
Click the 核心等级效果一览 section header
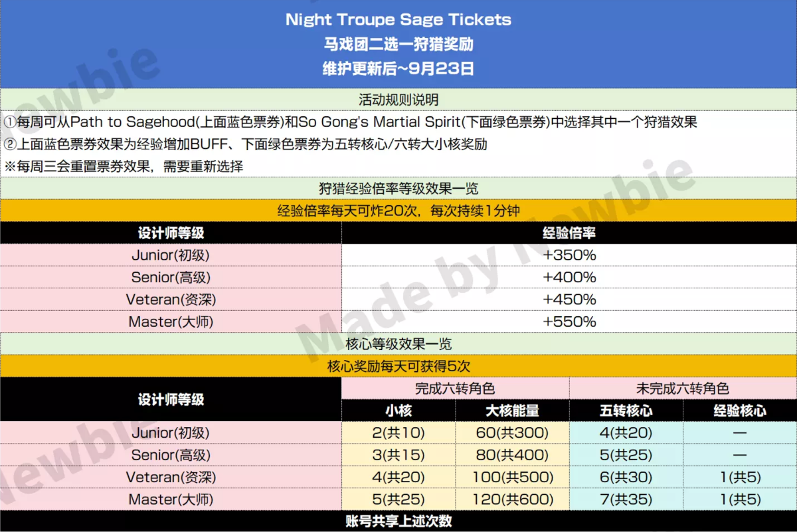398,344
